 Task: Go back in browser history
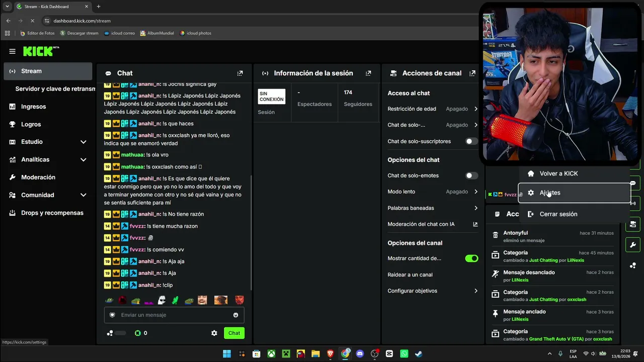tap(9, 21)
